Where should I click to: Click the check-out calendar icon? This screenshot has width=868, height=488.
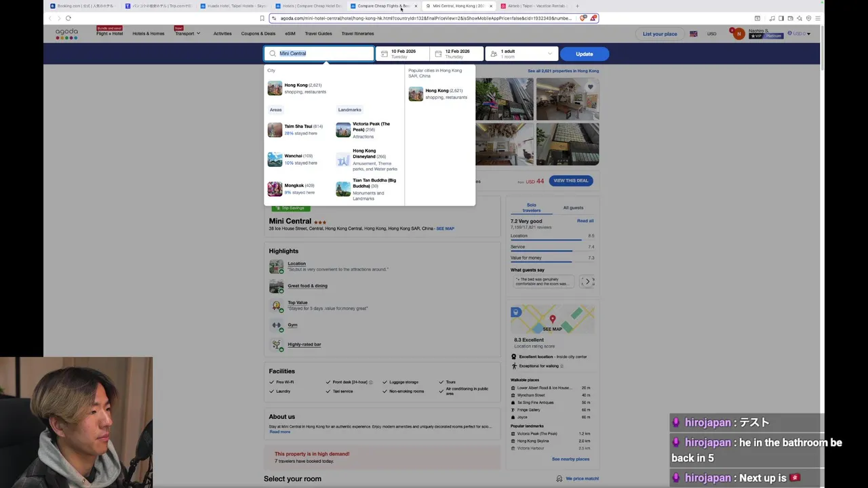pyautogui.click(x=438, y=54)
